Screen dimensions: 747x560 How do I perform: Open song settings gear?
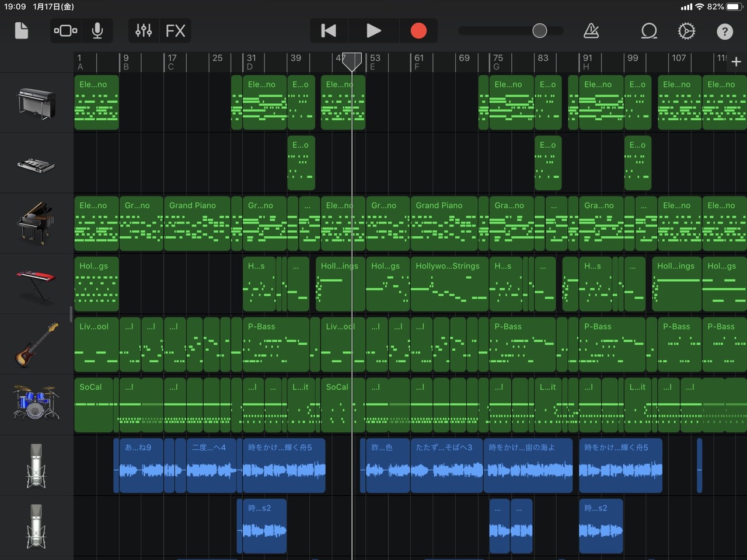click(686, 30)
